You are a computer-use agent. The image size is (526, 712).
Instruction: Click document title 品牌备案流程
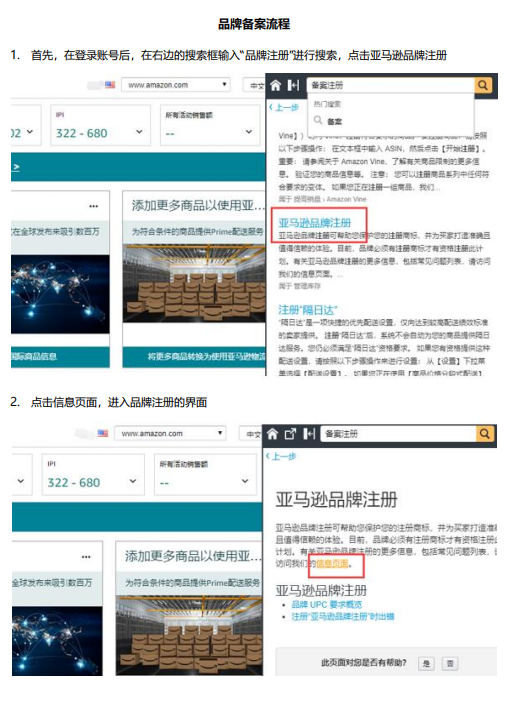click(x=254, y=24)
